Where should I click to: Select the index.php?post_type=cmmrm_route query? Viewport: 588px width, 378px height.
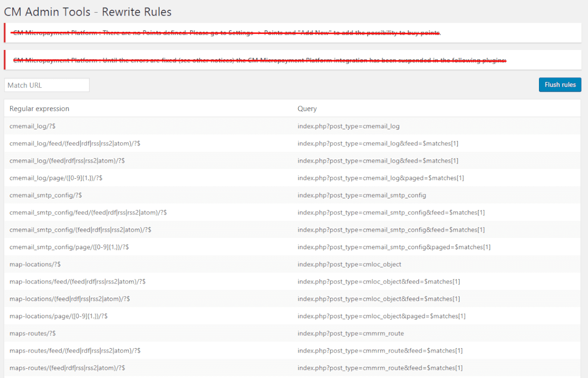click(x=351, y=333)
